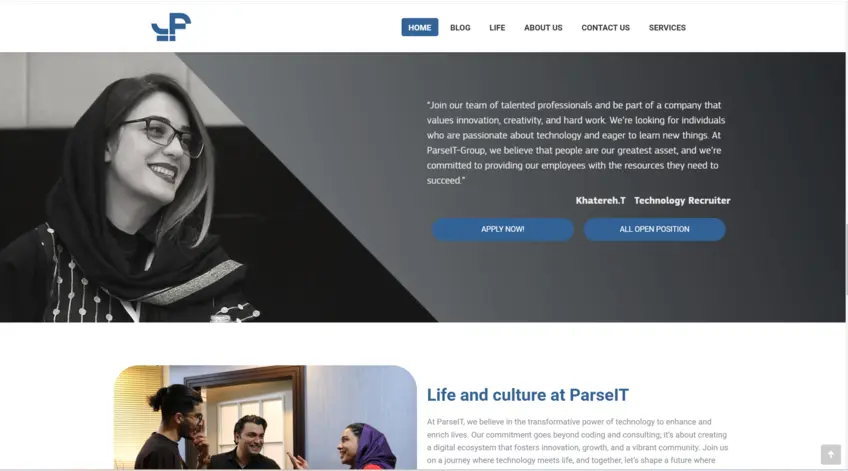Image resolution: width=848 pixels, height=471 pixels.
Task: Click the ParseIT culture description paragraph
Action: point(577,441)
